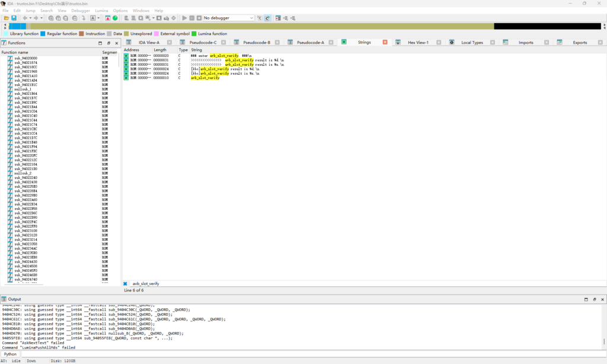Click the Python button below the Output panel
607x364 pixels.
click(11, 354)
